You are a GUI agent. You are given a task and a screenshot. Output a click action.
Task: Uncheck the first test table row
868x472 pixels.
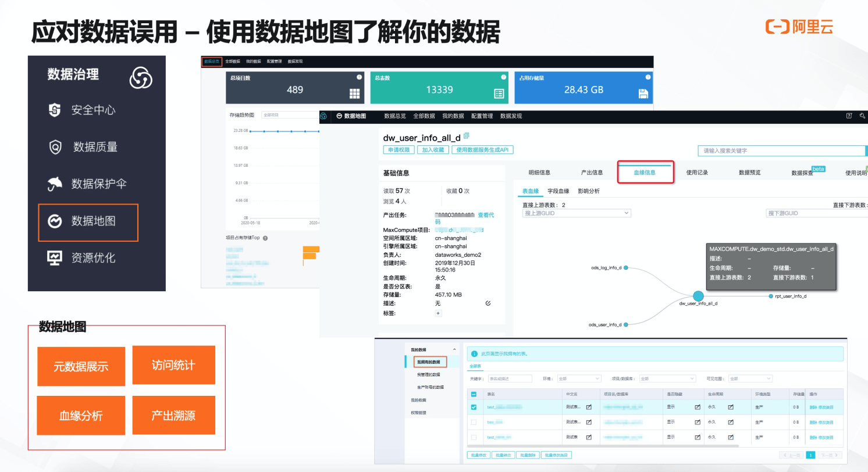[x=474, y=407]
